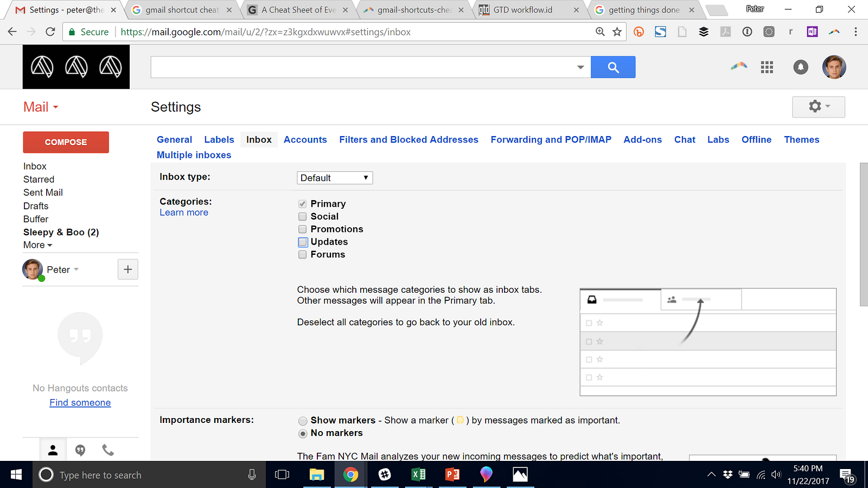Click the COMPOSE button

(x=66, y=142)
